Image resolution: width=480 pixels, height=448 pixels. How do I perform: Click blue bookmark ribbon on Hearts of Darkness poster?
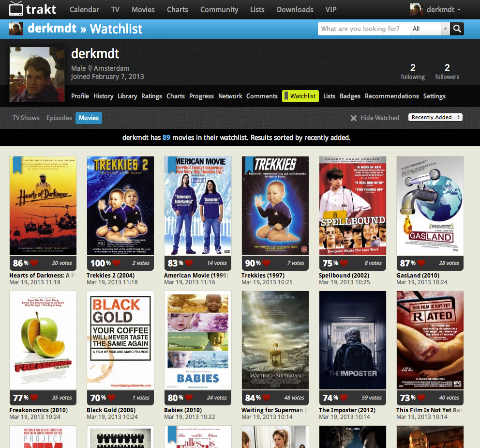point(17,165)
